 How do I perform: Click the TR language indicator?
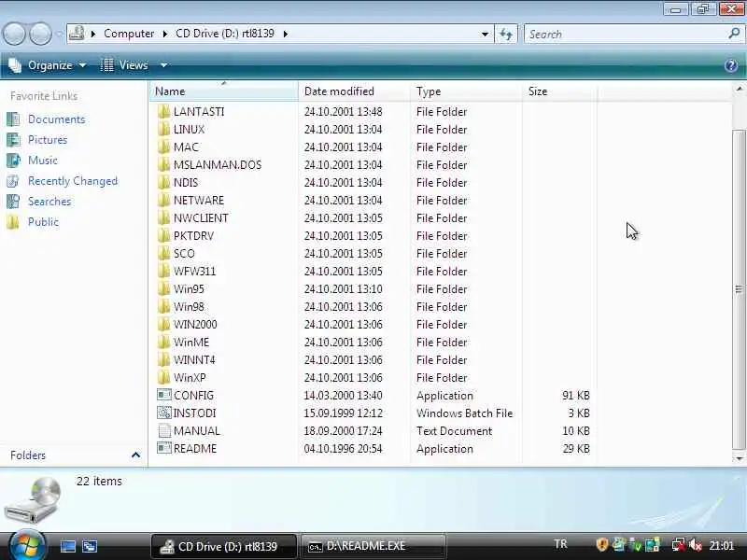(x=560, y=544)
